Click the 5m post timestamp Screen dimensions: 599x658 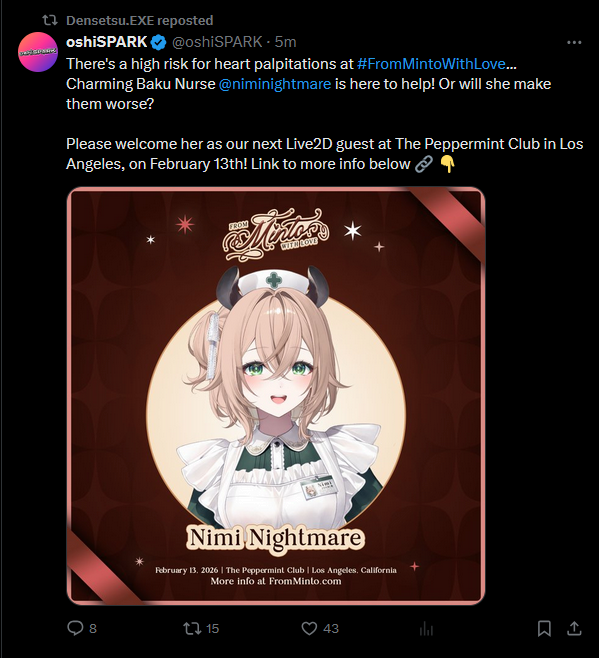tap(285, 42)
